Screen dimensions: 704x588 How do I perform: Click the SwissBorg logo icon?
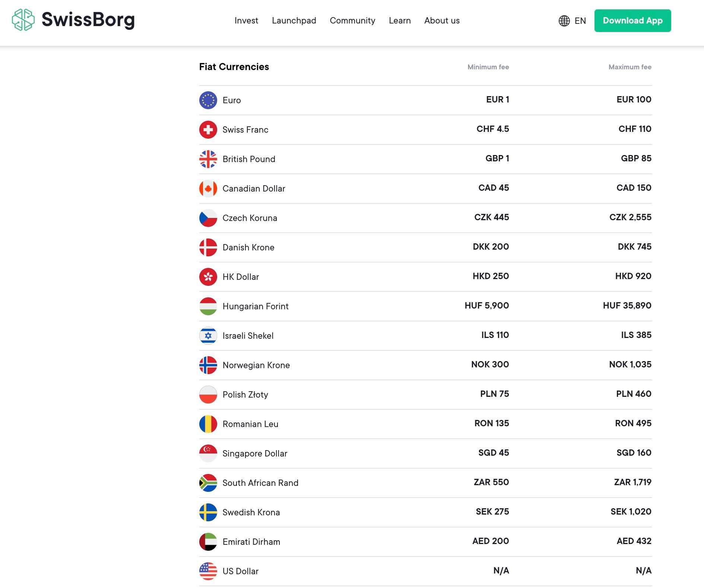(x=23, y=20)
